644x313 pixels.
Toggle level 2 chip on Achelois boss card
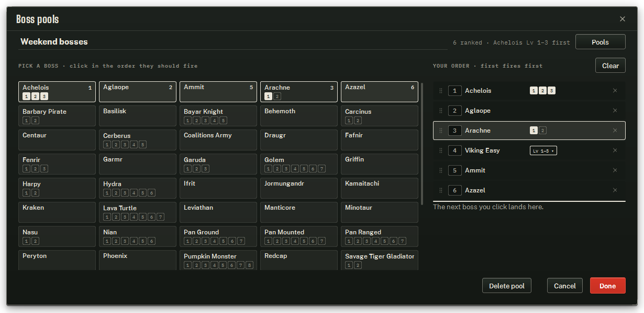click(x=35, y=96)
